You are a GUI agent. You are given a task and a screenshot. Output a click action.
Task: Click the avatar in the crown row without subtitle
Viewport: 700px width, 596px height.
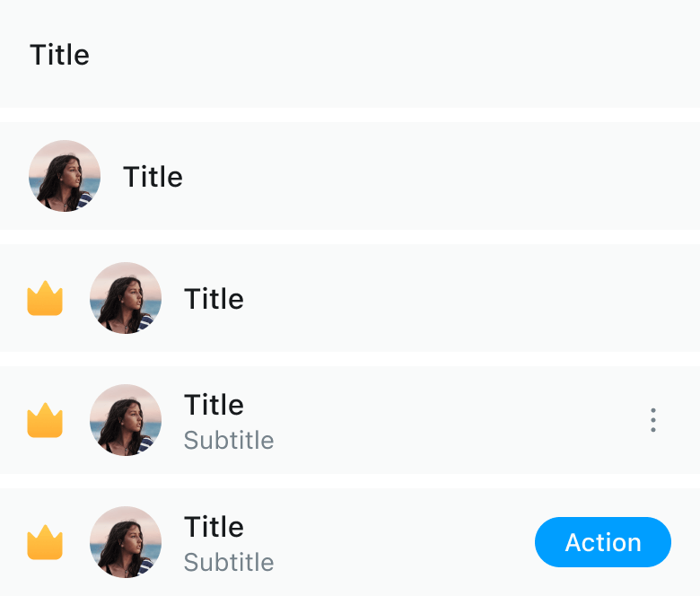[x=126, y=298]
